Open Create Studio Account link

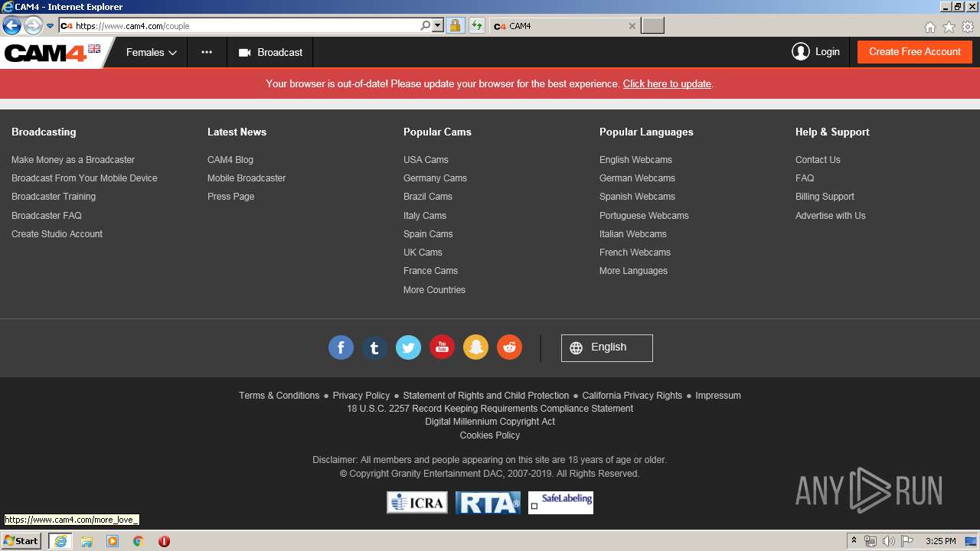click(x=57, y=234)
